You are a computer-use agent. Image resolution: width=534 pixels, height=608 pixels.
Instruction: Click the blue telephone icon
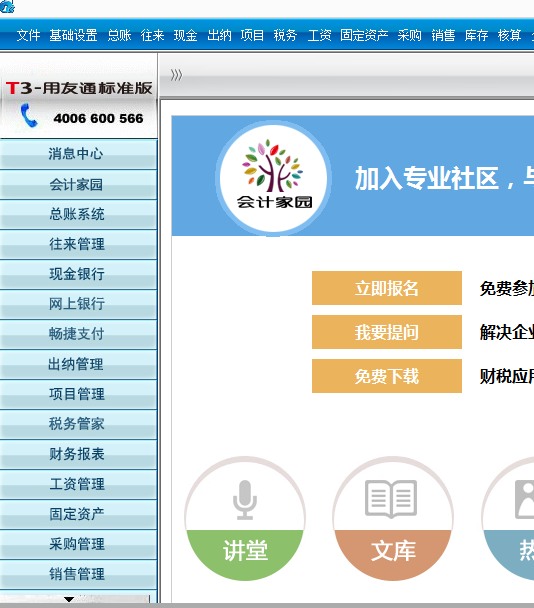click(29, 115)
